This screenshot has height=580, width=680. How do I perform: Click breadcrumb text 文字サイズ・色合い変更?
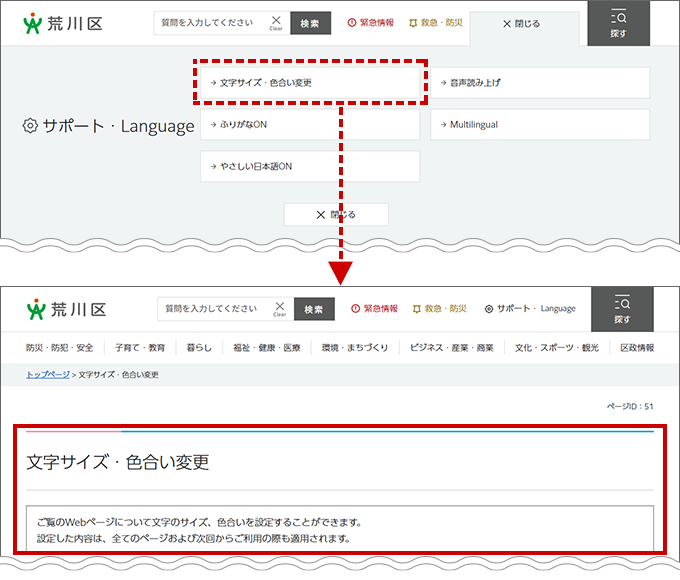tap(118, 374)
